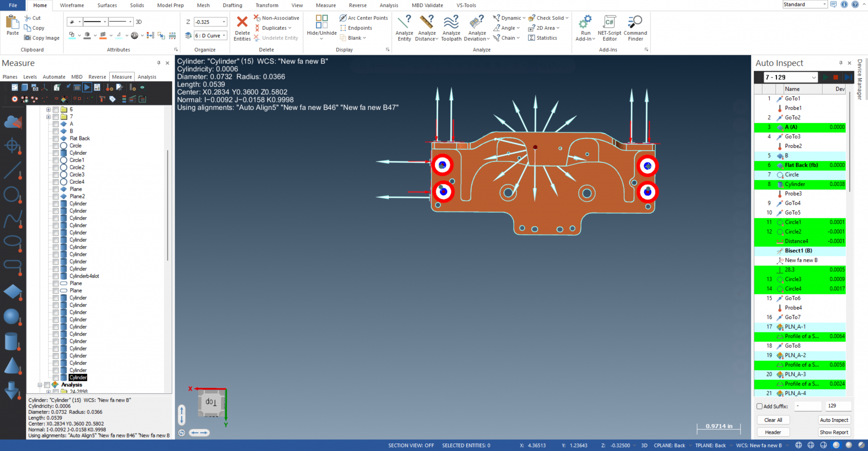Open the NET-Script Editor
Viewport: 868px width, 451px height.
pyautogui.click(x=609, y=23)
